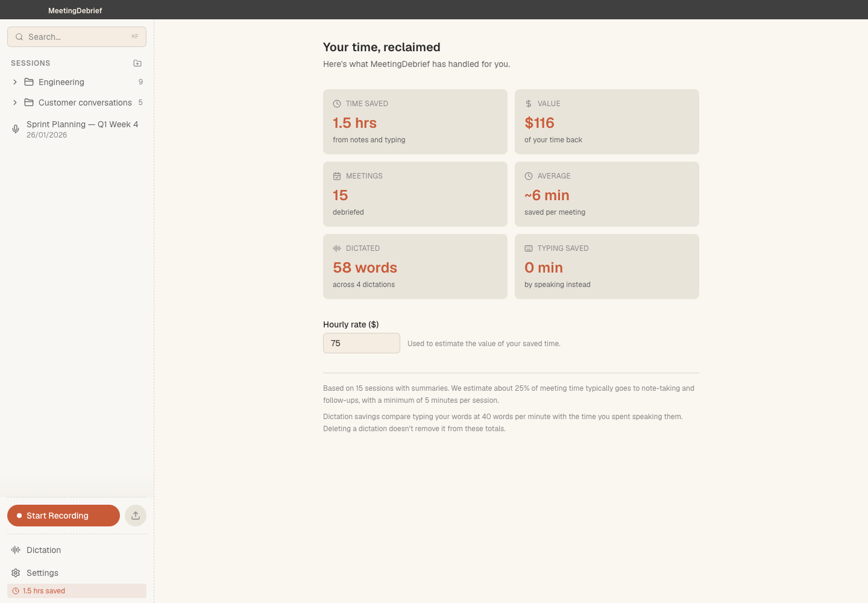868x603 pixels.
Task: Click the waveform icon on Dictated card
Action: [x=337, y=248]
